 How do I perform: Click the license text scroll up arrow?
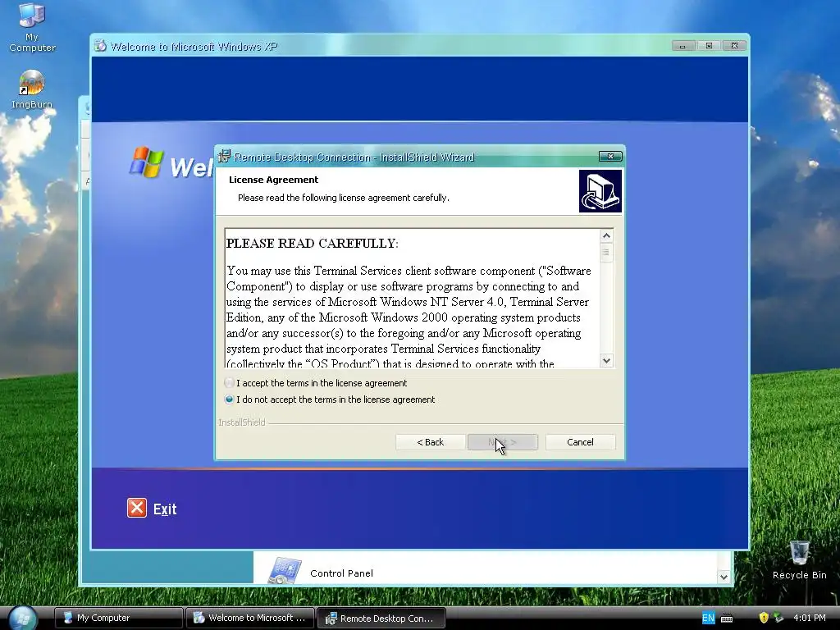coord(606,235)
